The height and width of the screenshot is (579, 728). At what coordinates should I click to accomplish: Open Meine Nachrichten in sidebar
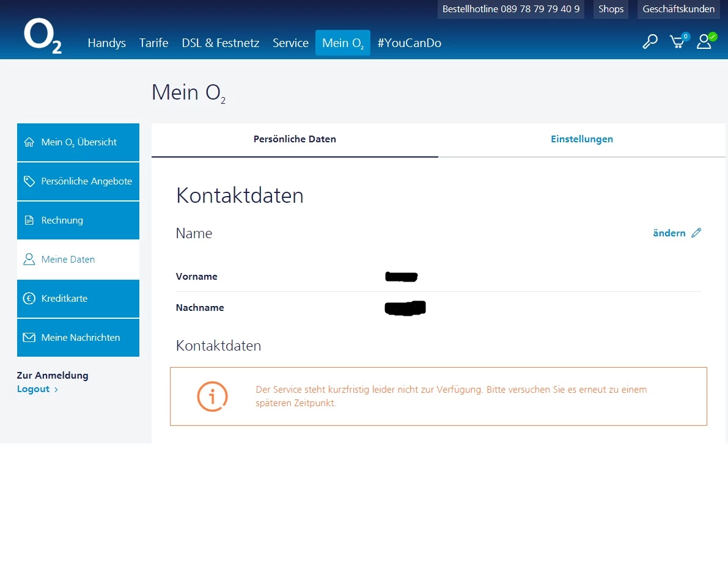click(78, 337)
